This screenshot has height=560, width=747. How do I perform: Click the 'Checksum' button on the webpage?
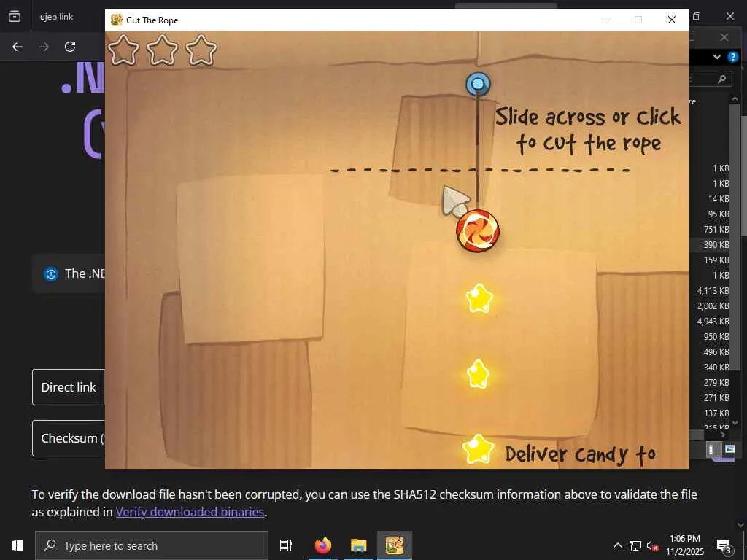click(69, 438)
